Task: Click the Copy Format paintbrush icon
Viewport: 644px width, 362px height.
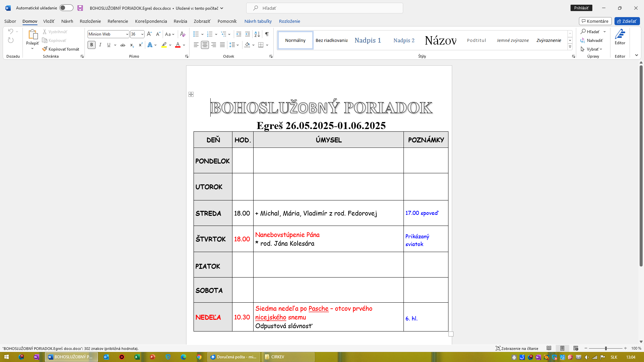Action: click(x=45, y=49)
